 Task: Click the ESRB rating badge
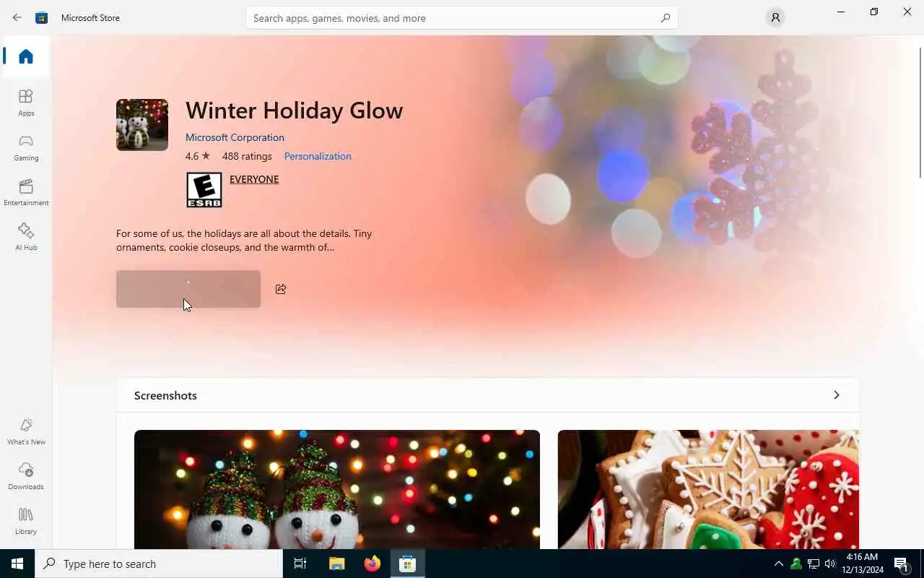click(x=204, y=190)
